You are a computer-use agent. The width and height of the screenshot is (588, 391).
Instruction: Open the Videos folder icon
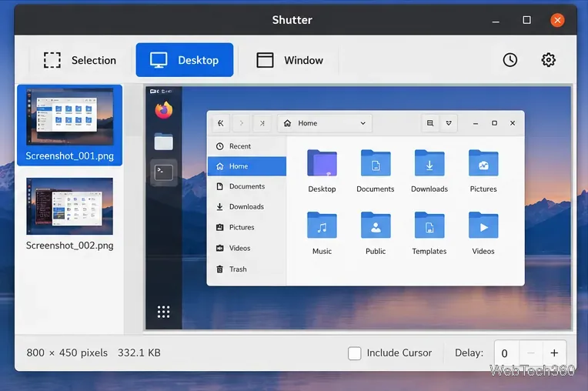pos(483,226)
